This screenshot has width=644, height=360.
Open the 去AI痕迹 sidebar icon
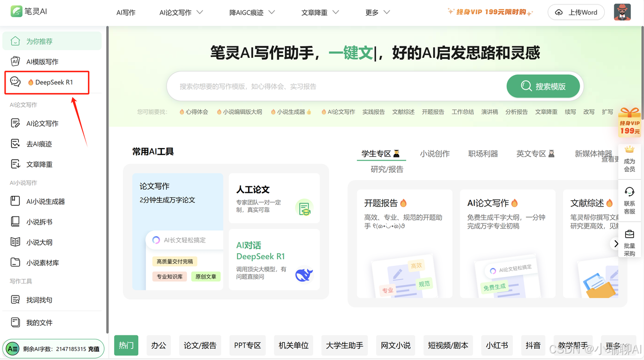point(16,143)
